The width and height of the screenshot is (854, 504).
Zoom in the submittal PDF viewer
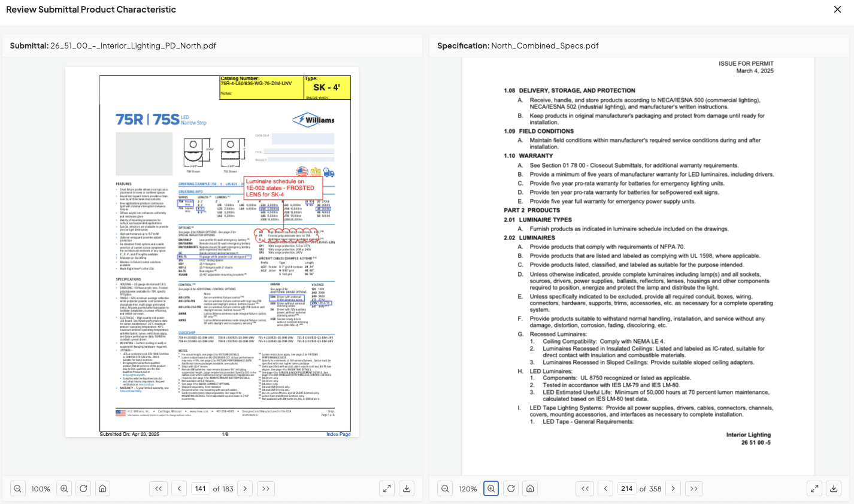(64, 488)
